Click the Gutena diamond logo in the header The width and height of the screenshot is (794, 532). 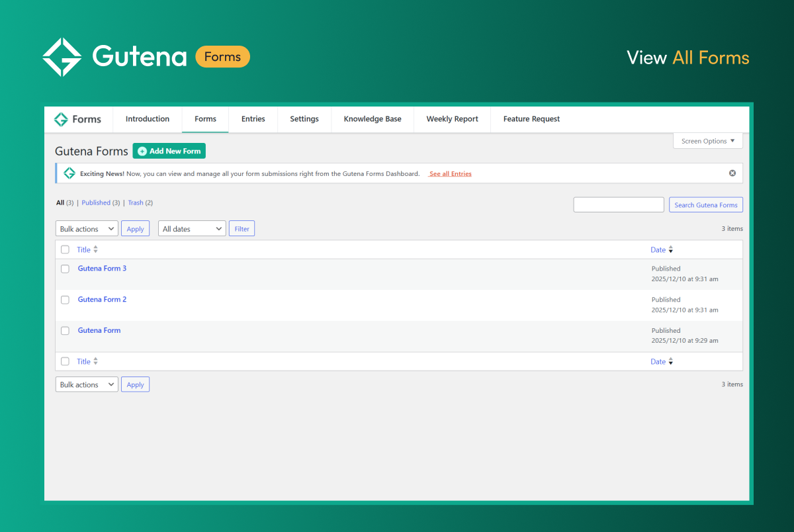(63, 56)
